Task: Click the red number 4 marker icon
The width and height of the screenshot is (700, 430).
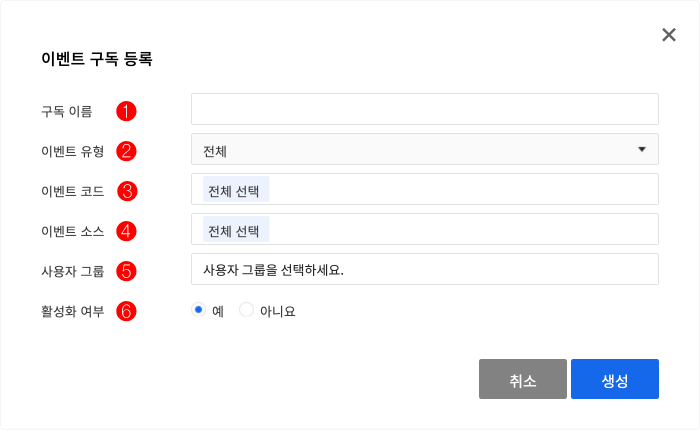Action: [x=126, y=231]
